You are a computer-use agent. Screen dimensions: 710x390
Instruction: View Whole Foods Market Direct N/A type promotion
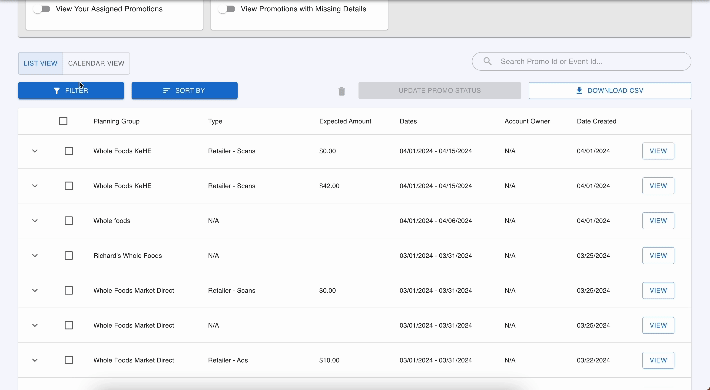pos(658,325)
